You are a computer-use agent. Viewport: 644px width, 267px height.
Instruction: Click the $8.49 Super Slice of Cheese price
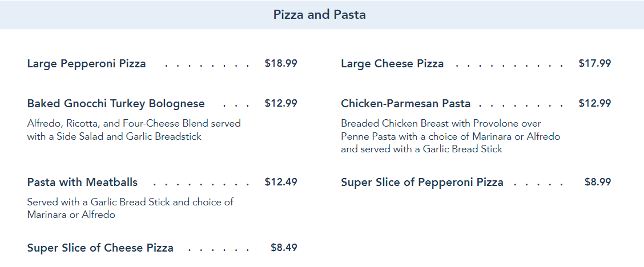[284, 248]
